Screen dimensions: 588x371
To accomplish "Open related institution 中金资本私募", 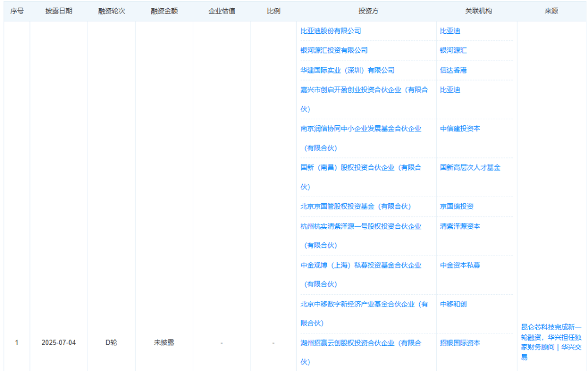I will click(x=460, y=265).
